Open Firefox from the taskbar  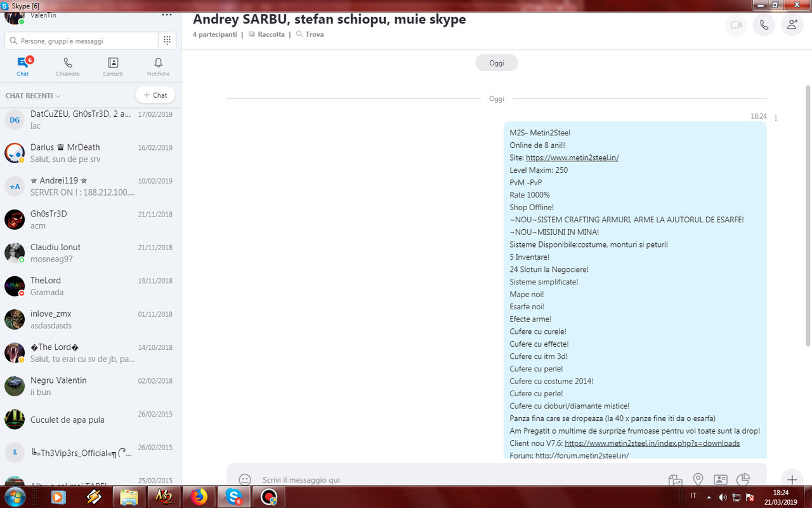[199, 497]
